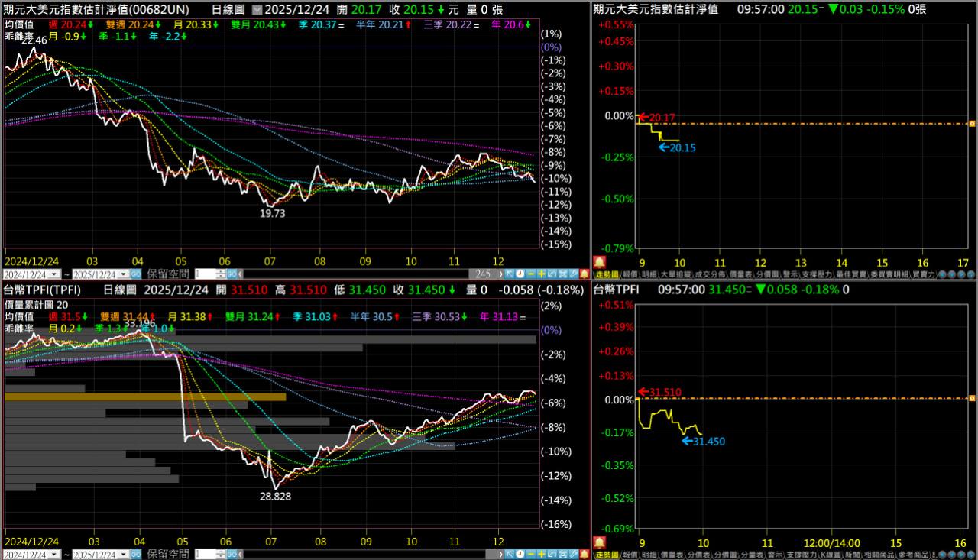The height and width of the screenshot is (560, 978).
Task: Select the 分量表 tab
Action: (x=751, y=554)
